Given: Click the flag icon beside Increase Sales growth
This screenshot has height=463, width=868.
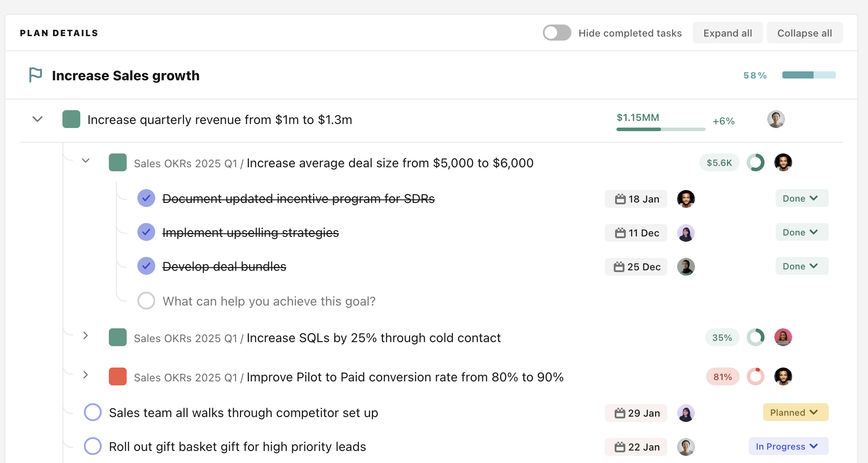Looking at the screenshot, I should click(35, 75).
